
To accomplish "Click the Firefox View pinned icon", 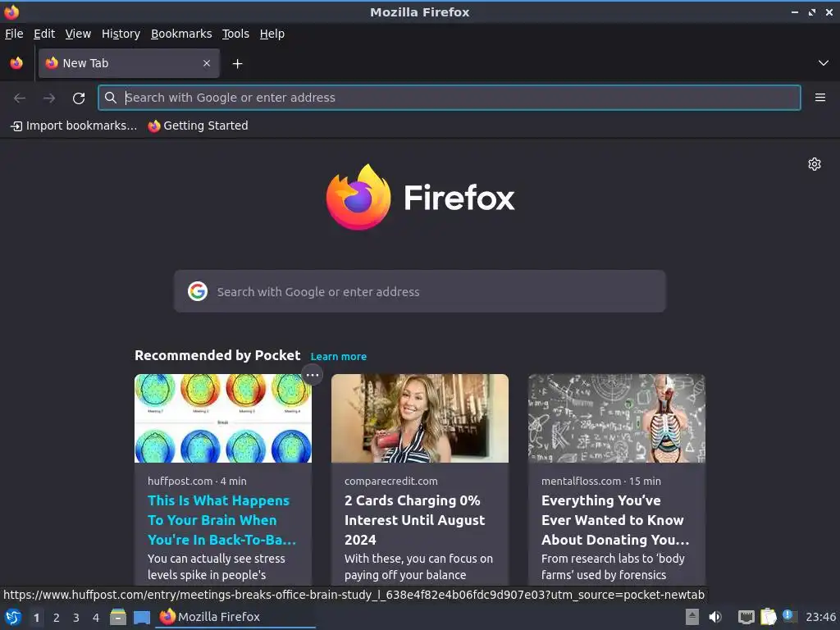I will point(16,63).
